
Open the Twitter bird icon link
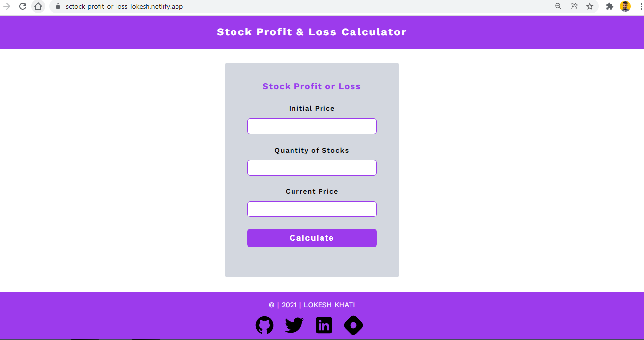pyautogui.click(x=294, y=325)
